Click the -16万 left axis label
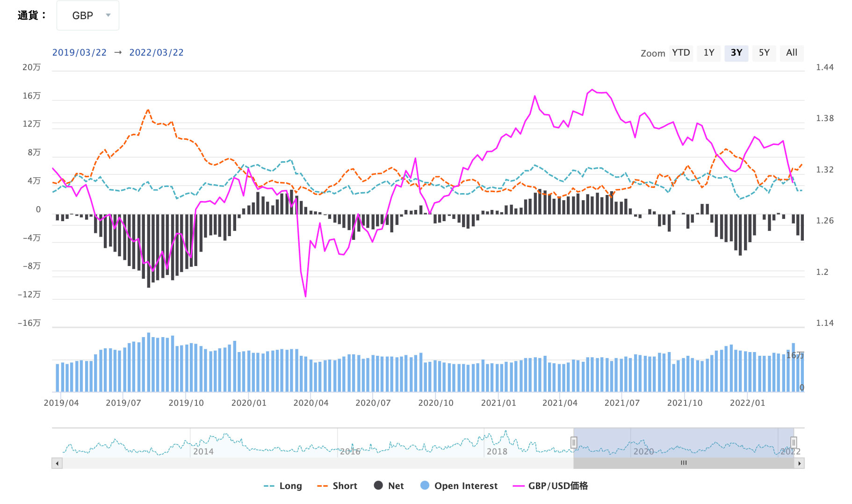The width and height of the screenshot is (852, 504). click(x=29, y=323)
